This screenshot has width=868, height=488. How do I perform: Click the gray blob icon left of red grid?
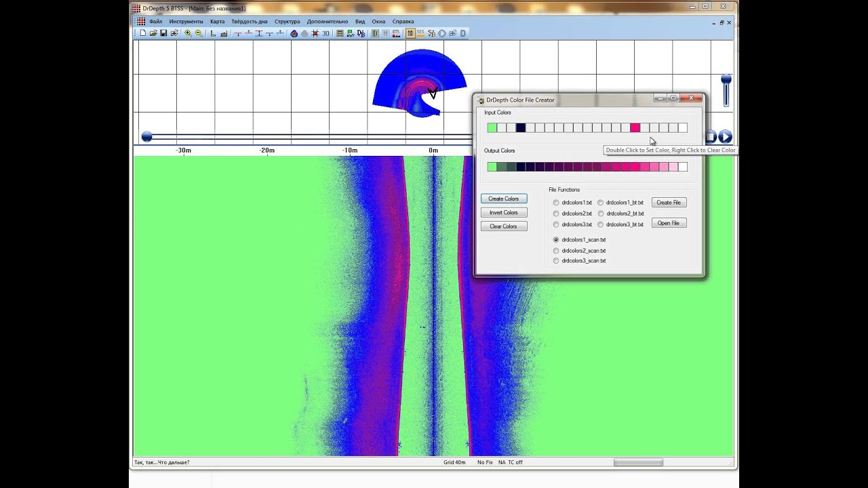tap(304, 33)
